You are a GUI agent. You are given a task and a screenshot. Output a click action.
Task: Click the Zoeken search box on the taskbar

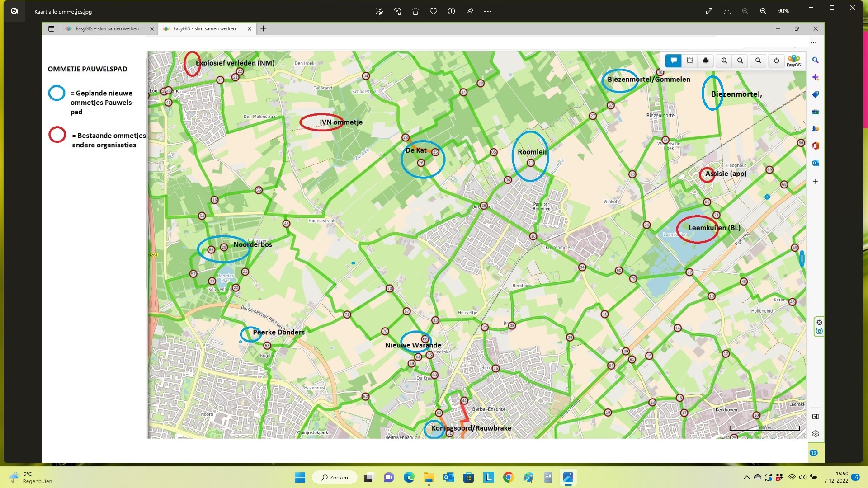tap(335, 478)
